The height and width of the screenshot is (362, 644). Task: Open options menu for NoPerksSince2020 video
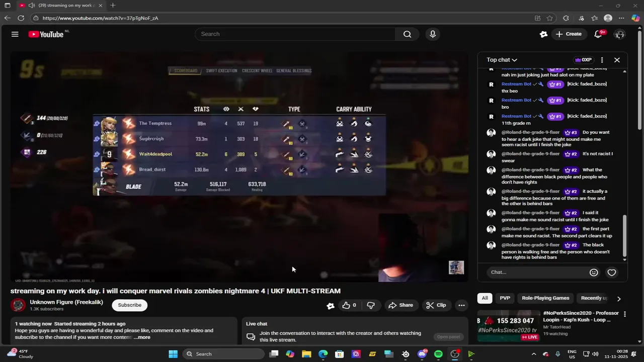tap(625, 314)
